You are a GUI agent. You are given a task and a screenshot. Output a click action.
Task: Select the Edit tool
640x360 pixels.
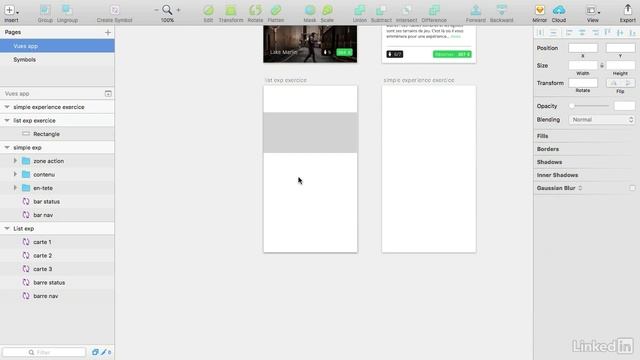click(x=208, y=10)
